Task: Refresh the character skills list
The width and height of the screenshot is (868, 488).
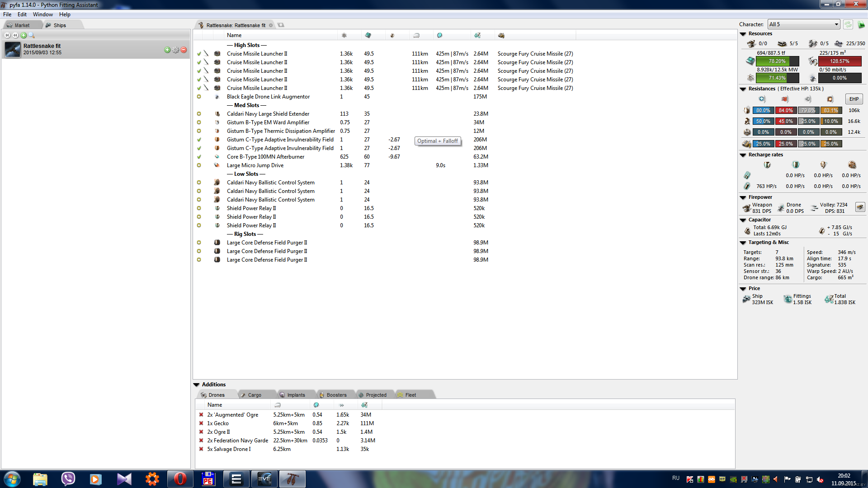Action: click(x=848, y=24)
